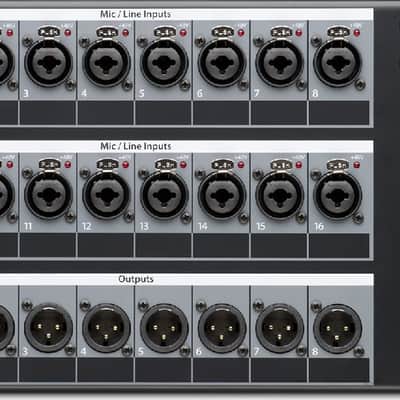The width and height of the screenshot is (400, 400).
Task: Hit the PUSH latch above input 15
Action: (x=281, y=164)
